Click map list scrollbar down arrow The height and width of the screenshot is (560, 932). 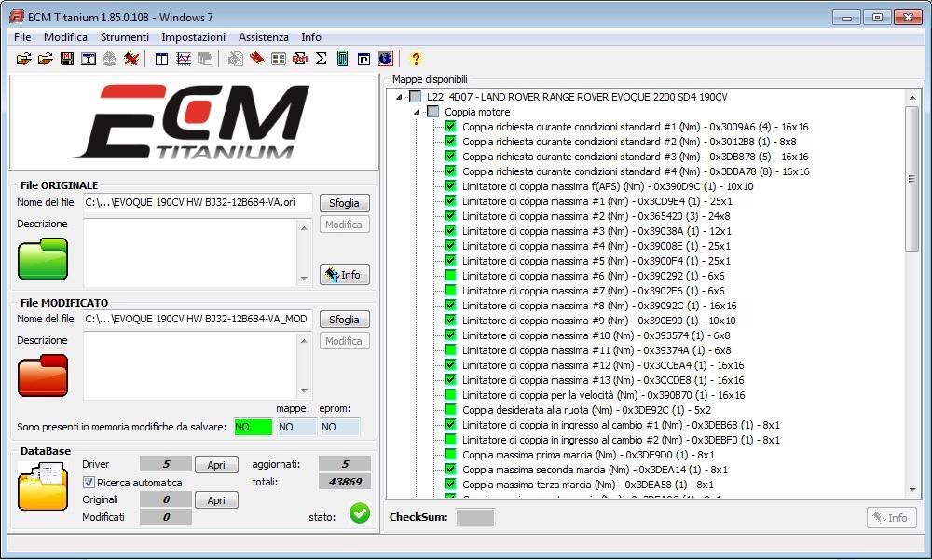(911, 490)
